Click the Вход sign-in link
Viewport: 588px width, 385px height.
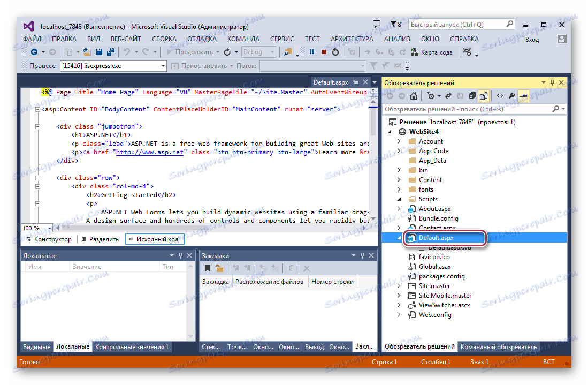[531, 39]
